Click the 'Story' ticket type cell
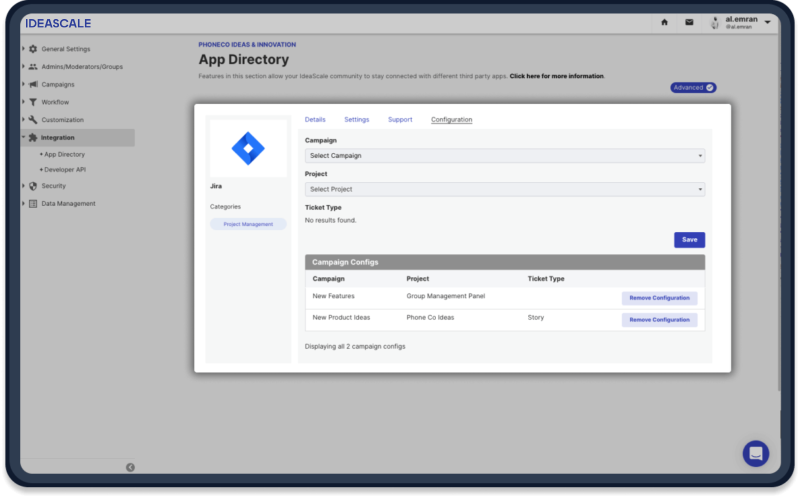This screenshot has height=498, width=800. (x=536, y=317)
